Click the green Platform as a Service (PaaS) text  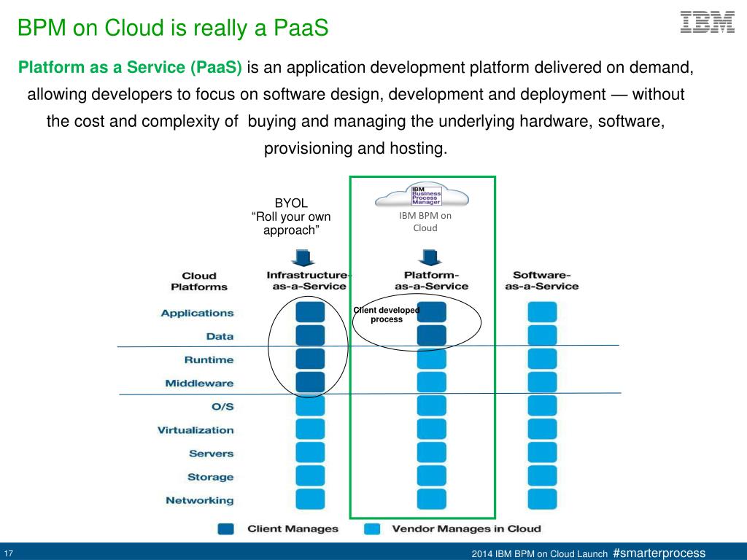point(130,67)
